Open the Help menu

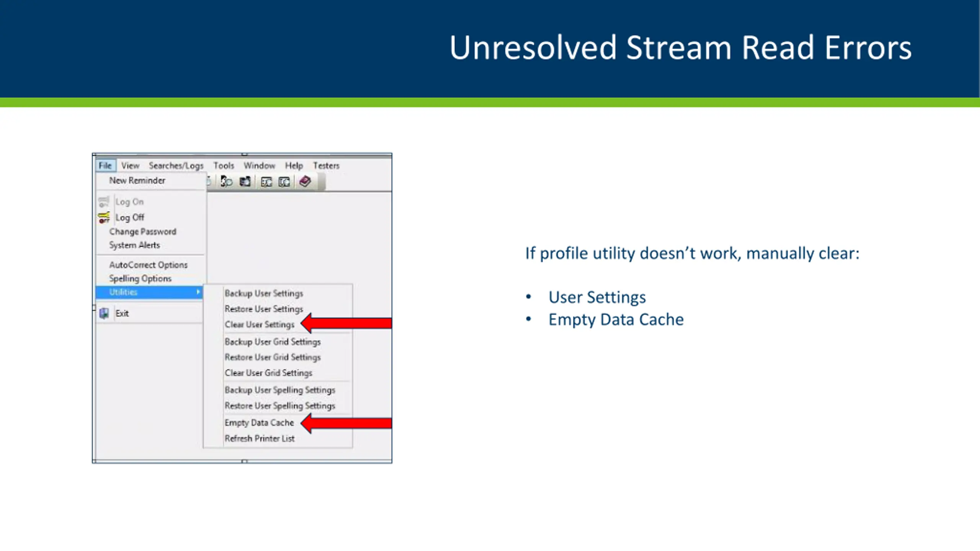click(294, 166)
